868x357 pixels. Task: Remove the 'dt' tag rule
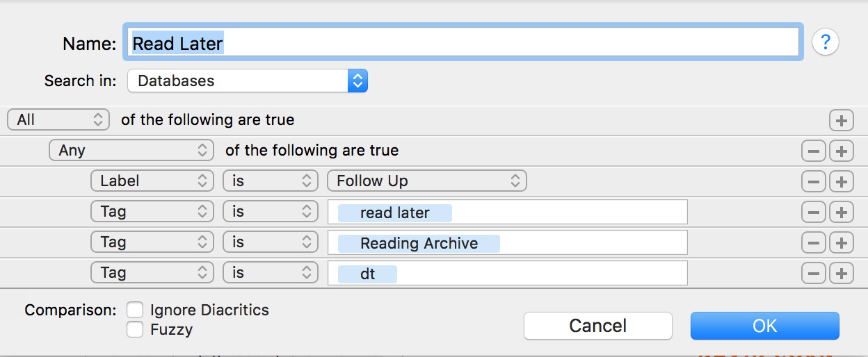tap(813, 273)
